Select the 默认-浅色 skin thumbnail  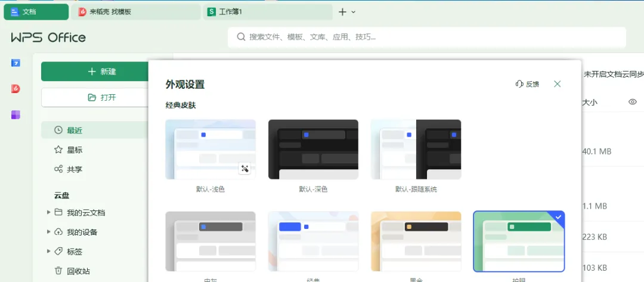(210, 150)
